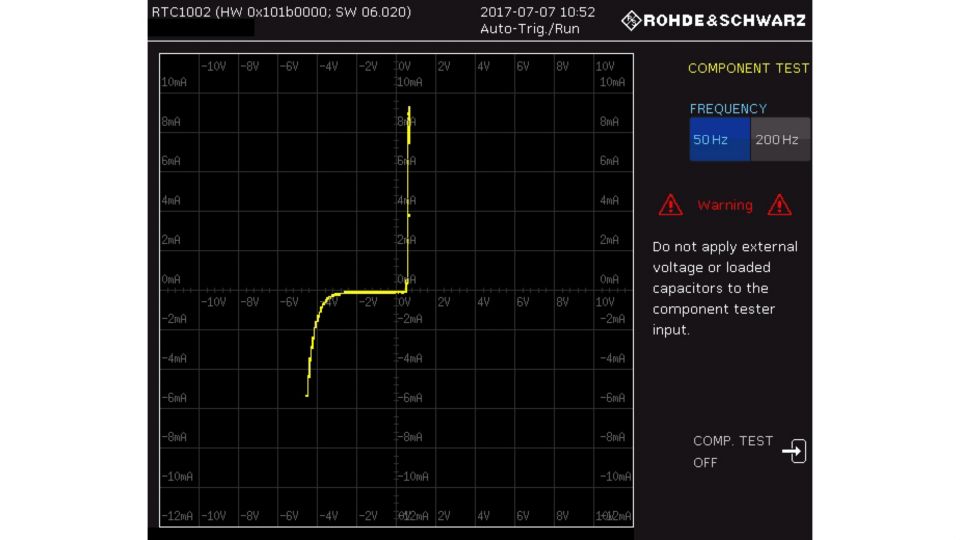This screenshot has height=540, width=960.
Task: Click the external voltage warning message
Action: pyautogui.click(x=725, y=288)
